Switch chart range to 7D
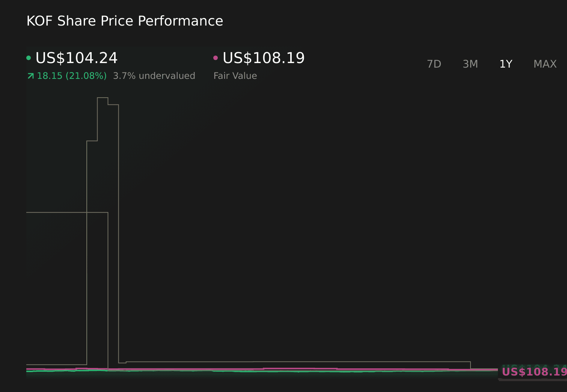 click(x=434, y=64)
